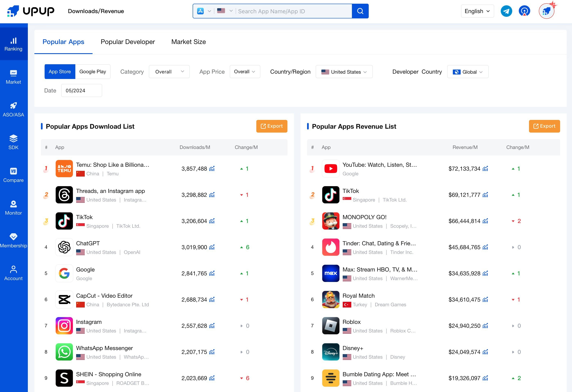This screenshot has width=572, height=392.
Task: Open CapCut app icon
Action: point(64,300)
